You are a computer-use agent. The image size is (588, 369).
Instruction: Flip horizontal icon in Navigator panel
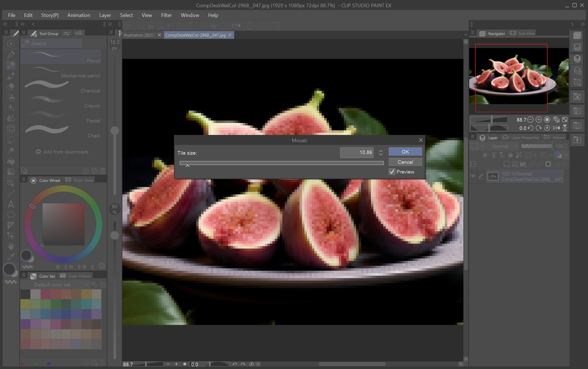(556, 128)
